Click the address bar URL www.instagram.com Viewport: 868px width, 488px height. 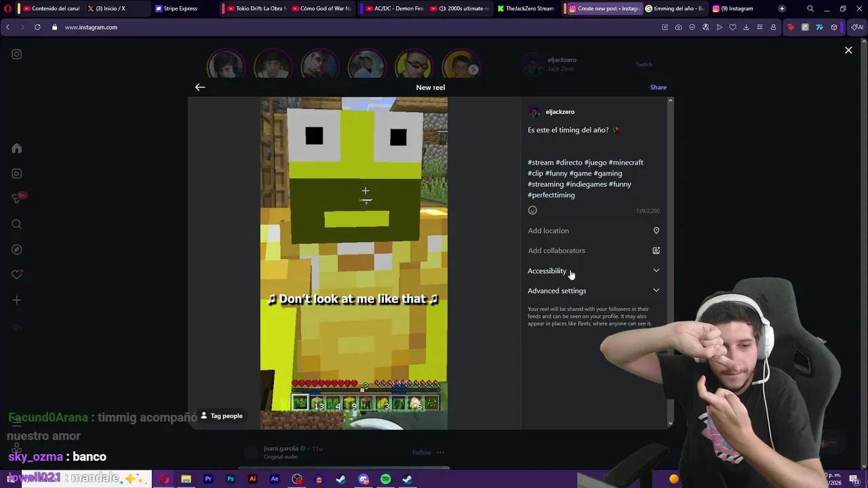(x=91, y=27)
